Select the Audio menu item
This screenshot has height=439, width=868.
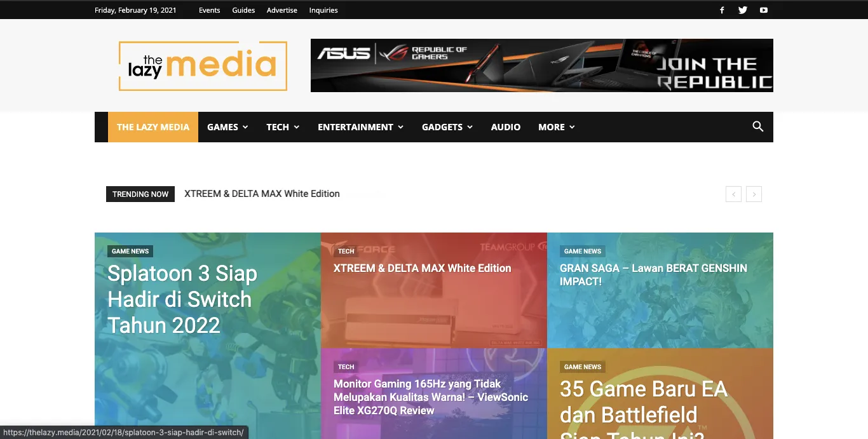(505, 127)
